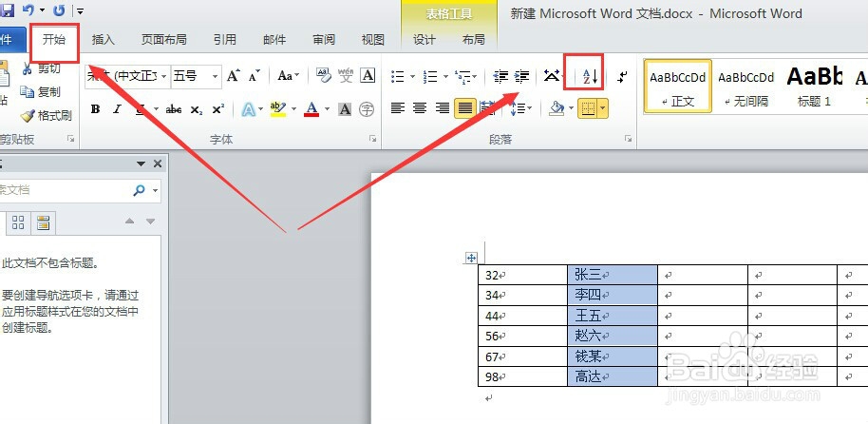868x424 pixels.
Task: Open the 邮件 ribbon tab
Action: [x=274, y=39]
